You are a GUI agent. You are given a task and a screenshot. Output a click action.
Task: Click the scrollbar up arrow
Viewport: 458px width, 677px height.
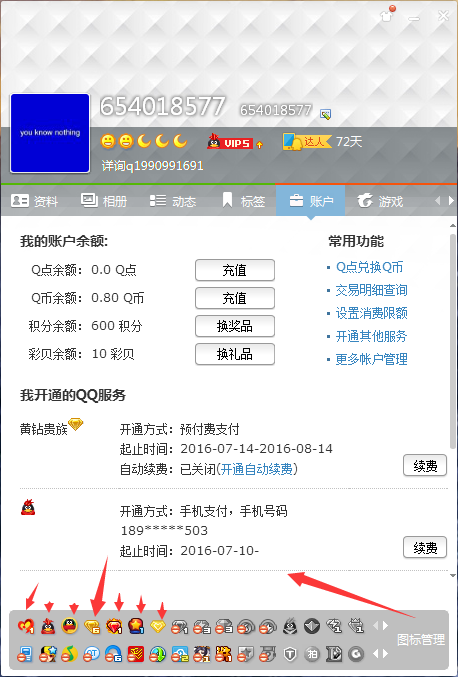[453, 225]
